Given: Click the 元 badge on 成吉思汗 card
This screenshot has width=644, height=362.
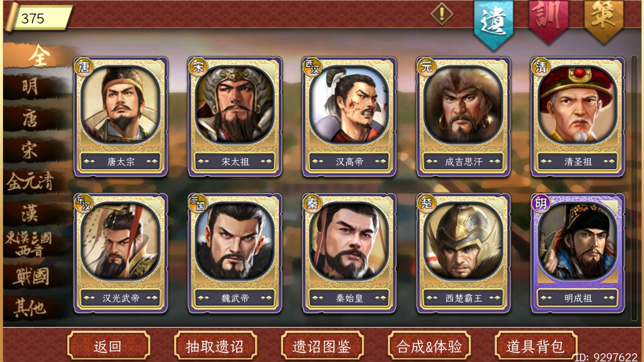Looking at the screenshot, I should tap(426, 67).
